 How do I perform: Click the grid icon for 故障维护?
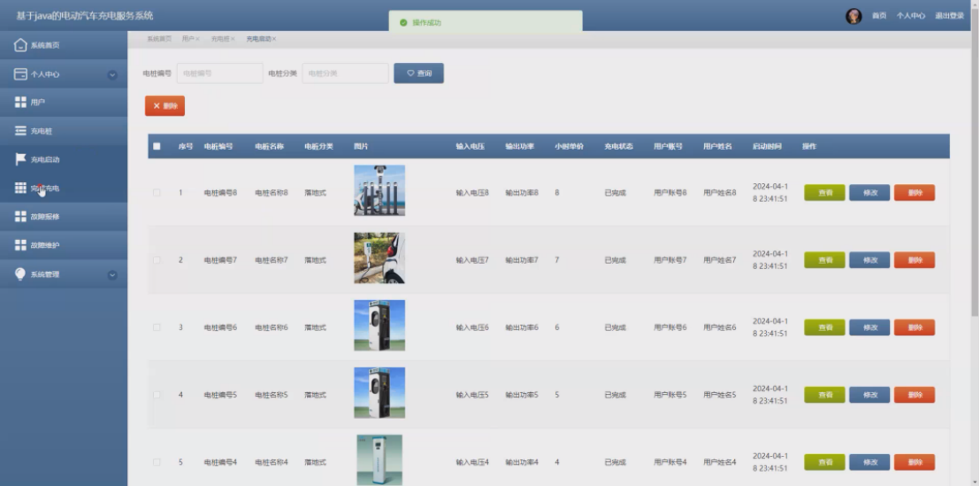[x=20, y=245]
